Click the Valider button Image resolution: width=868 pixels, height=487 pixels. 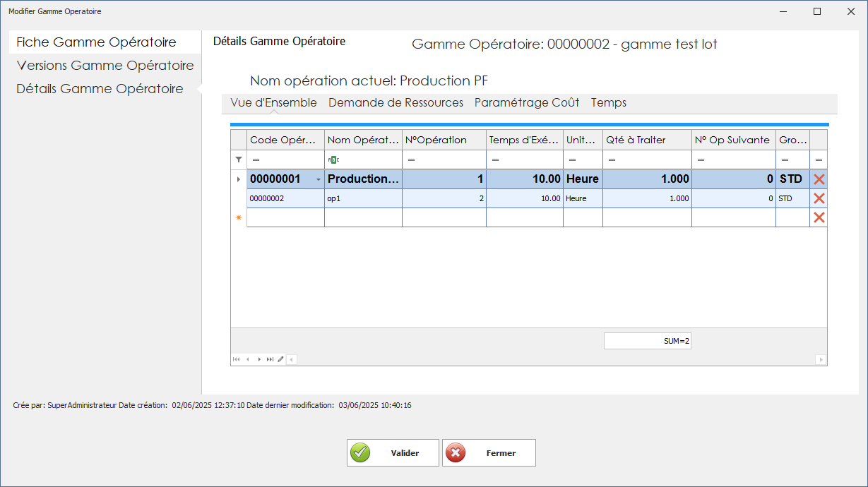393,452
